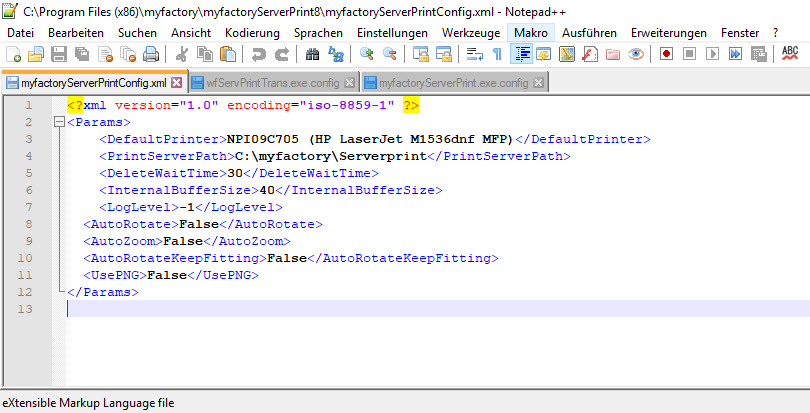Click the New file toolbar icon
The image size is (810, 413).
coord(13,54)
